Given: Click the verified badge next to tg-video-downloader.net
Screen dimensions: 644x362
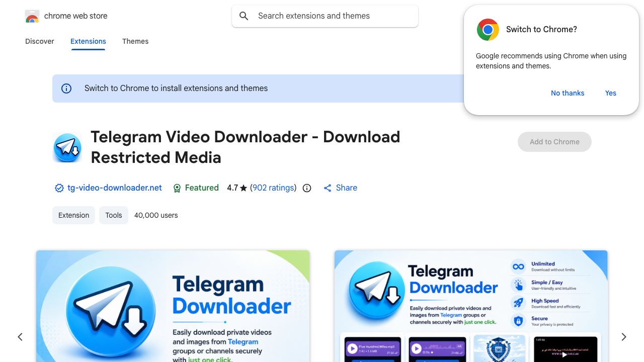Looking at the screenshot, I should tap(59, 188).
